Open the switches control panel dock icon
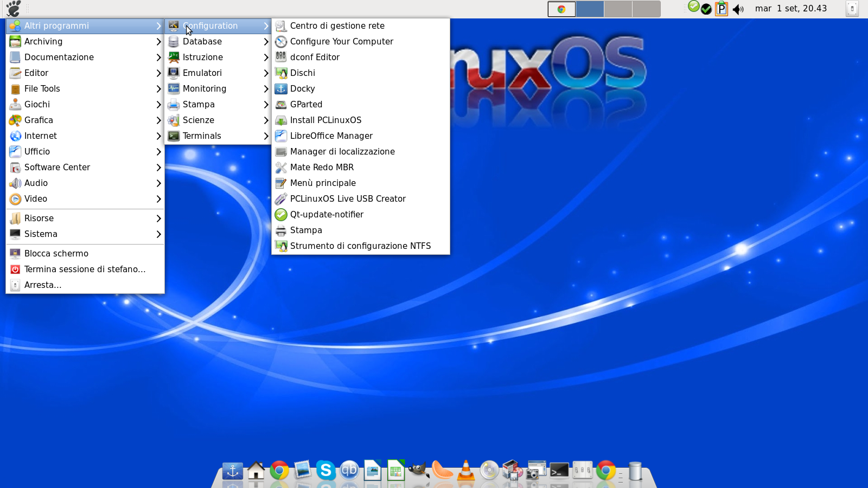This screenshot has height=488, width=868. [583, 471]
